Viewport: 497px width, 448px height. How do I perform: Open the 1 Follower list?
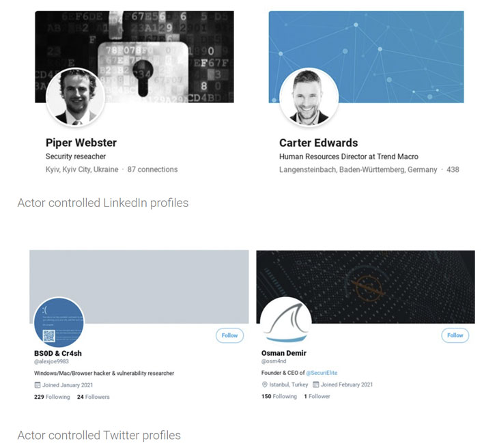coord(317,397)
